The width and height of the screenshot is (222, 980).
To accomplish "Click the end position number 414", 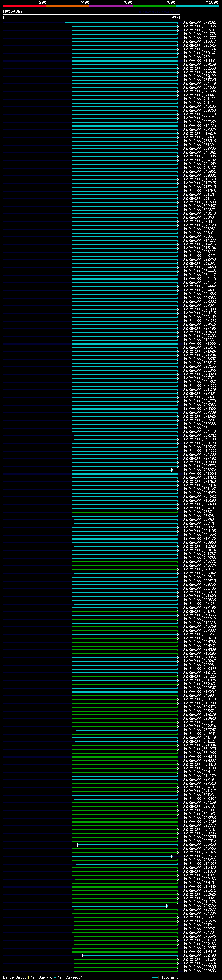I will tap(175, 17).
